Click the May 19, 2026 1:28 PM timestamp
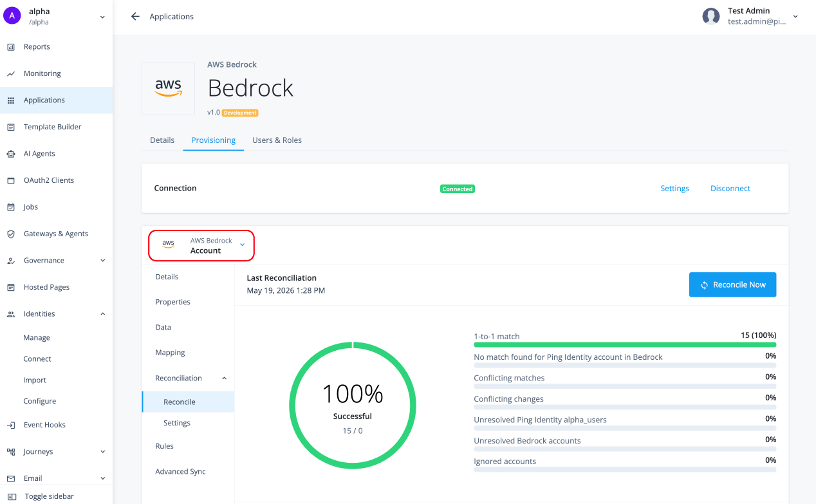 click(x=286, y=291)
